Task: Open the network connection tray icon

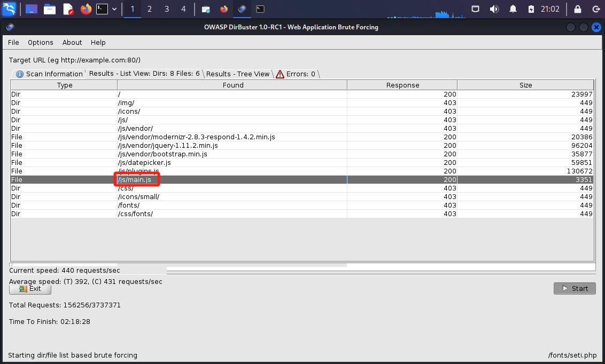Action: pos(475,9)
